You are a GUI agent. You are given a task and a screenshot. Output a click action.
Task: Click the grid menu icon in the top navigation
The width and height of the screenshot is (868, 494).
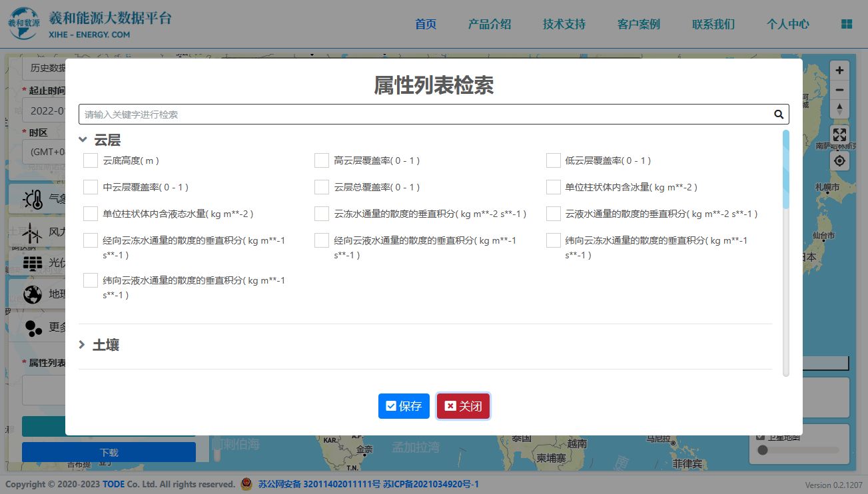pos(847,24)
